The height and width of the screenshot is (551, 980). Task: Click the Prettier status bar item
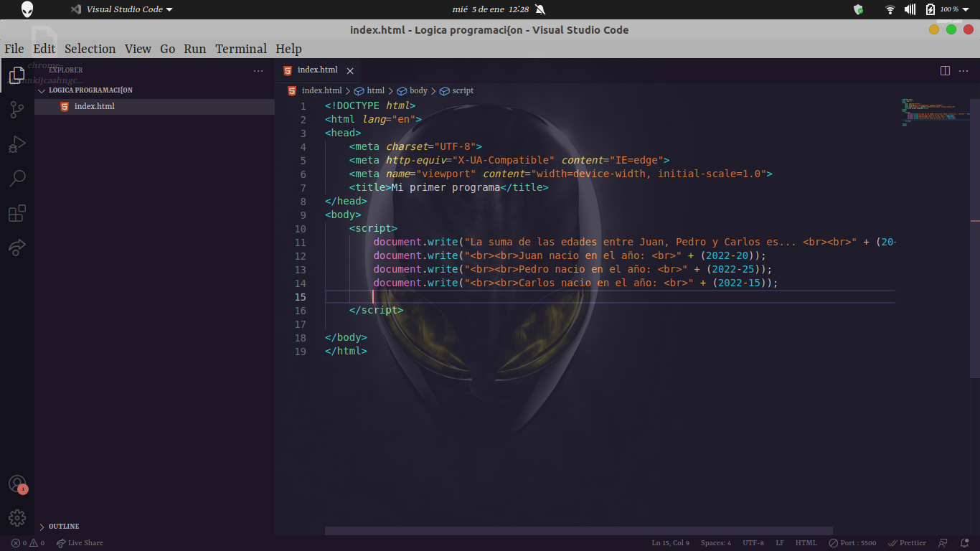[907, 543]
